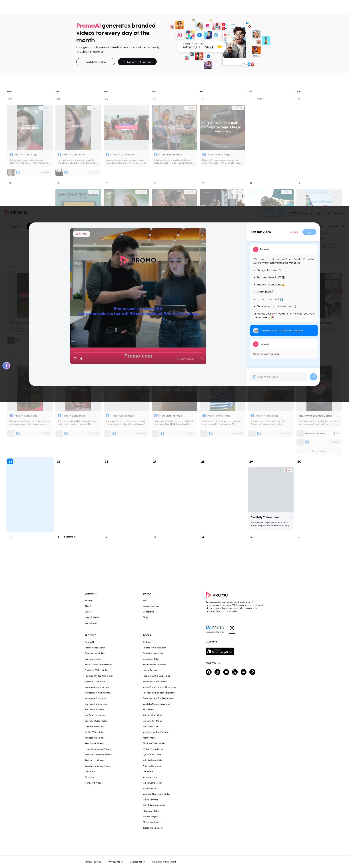This screenshot has width=349, height=868.
Task: Click Watch the video button
Action: pos(95,62)
